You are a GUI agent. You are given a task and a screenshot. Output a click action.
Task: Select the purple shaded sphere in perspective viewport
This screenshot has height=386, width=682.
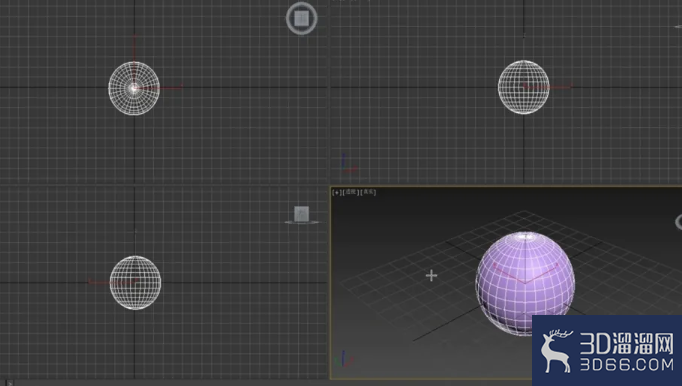pos(525,283)
